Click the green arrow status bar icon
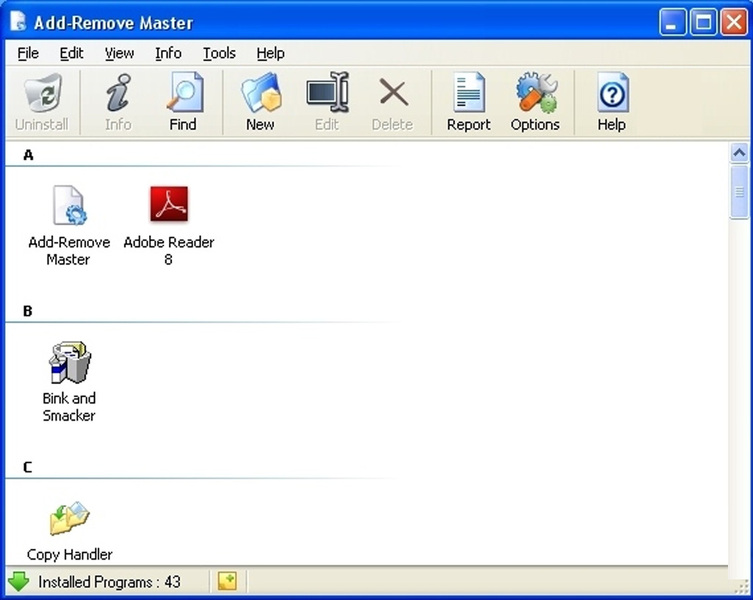Image resolution: width=753 pixels, height=600 pixels. [19, 581]
